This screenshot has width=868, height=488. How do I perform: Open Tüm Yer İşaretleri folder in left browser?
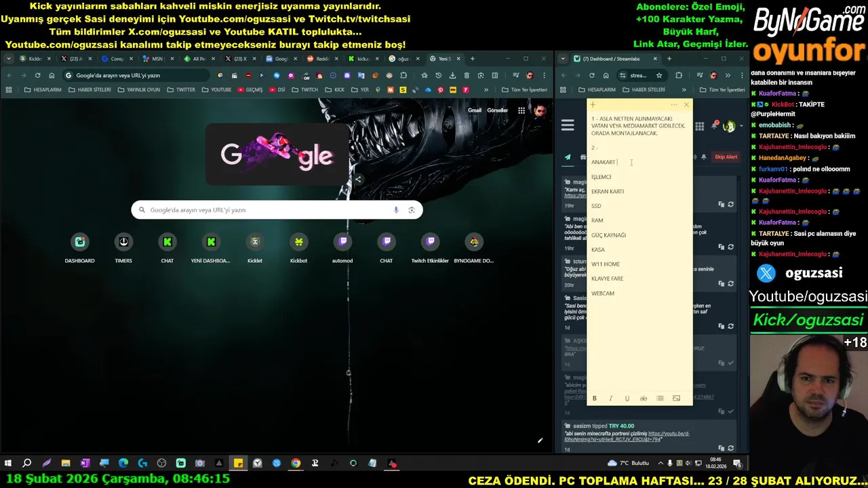(524, 89)
